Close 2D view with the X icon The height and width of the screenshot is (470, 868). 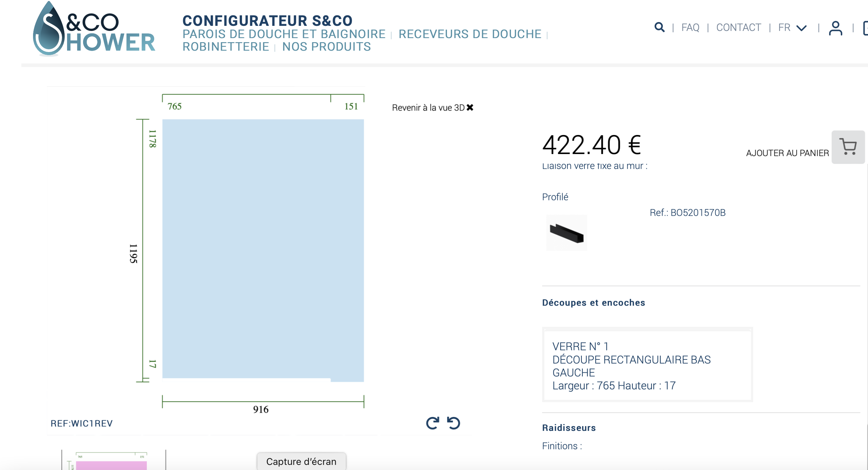470,107
